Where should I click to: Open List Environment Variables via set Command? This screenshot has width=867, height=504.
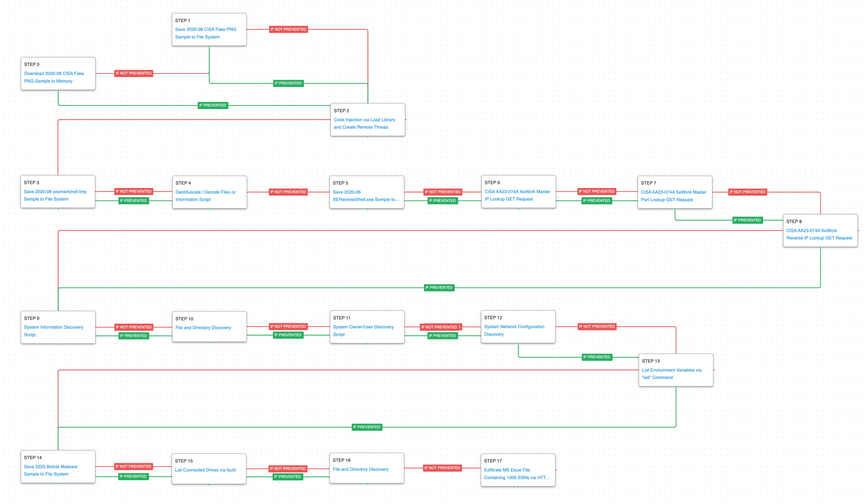click(x=671, y=370)
